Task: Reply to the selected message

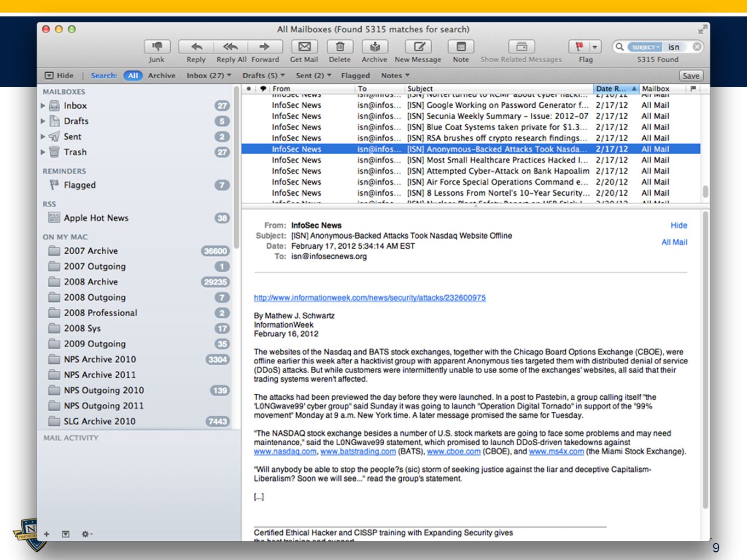Action: (x=196, y=47)
